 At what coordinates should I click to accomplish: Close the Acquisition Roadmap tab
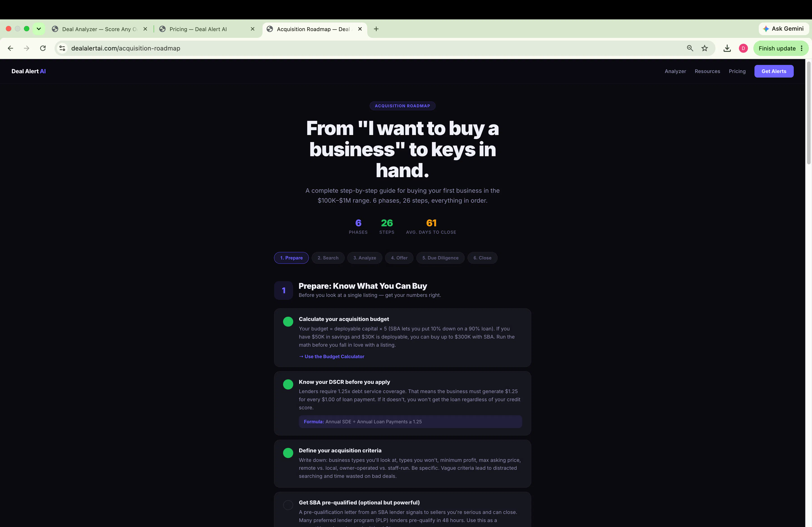pos(360,29)
